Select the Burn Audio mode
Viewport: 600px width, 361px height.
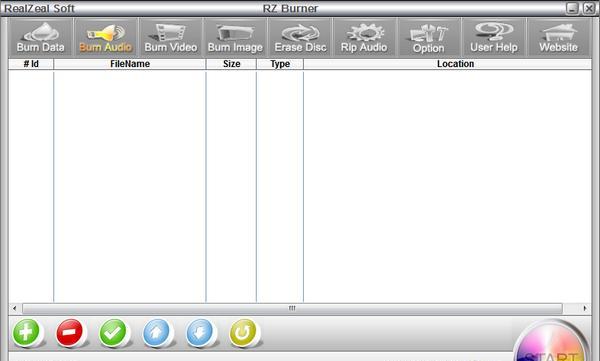point(106,38)
